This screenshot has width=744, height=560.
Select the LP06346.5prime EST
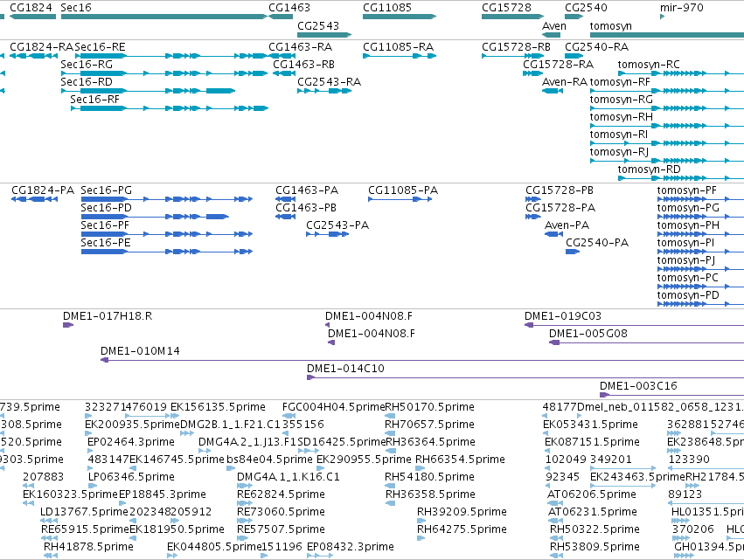coord(93,486)
